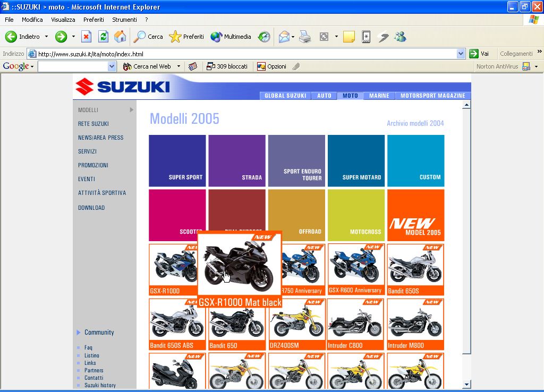Open the Cerca nel Web dropdown arrow
The height and width of the screenshot is (392, 544).
(x=178, y=66)
